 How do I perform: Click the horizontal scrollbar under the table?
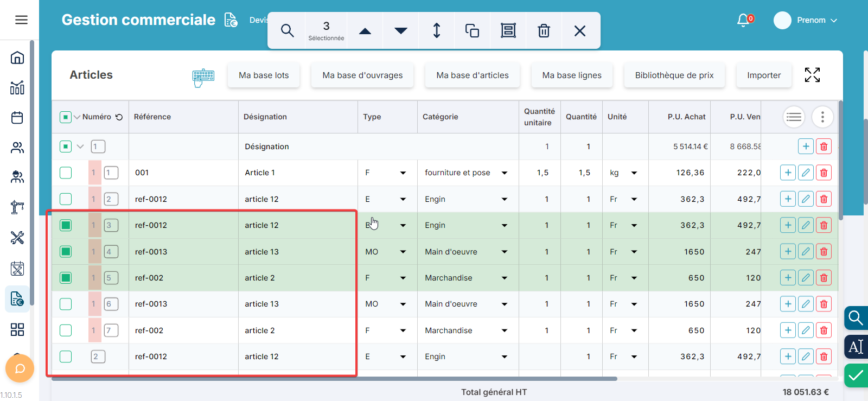(334, 379)
